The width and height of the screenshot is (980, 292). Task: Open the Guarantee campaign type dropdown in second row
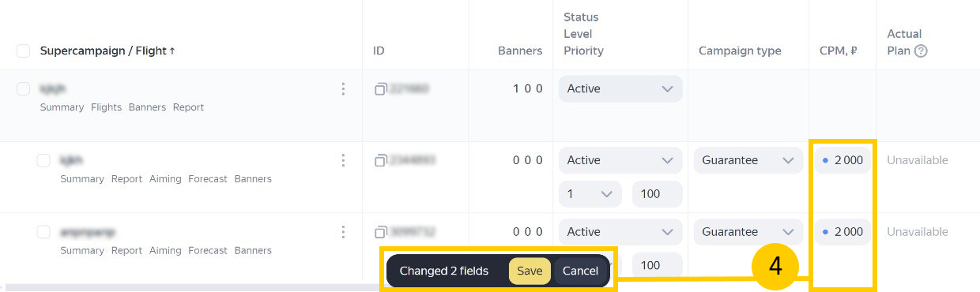pos(748,160)
